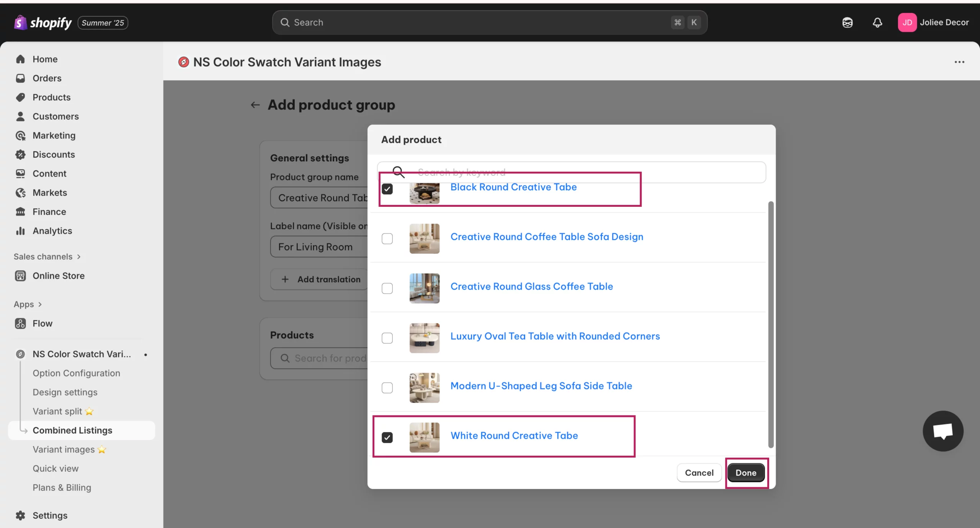The width and height of the screenshot is (980, 528).
Task: Click the Finance bank icon
Action: click(20, 212)
